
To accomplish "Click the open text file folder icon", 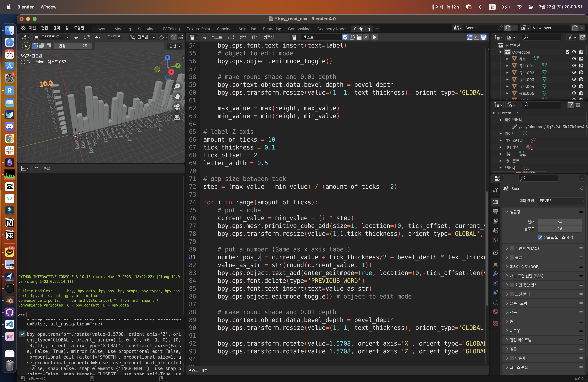I will click(359, 37).
